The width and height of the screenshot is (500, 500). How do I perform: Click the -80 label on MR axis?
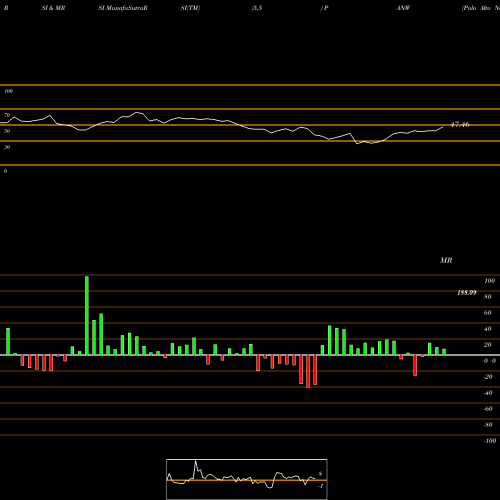(488, 425)
